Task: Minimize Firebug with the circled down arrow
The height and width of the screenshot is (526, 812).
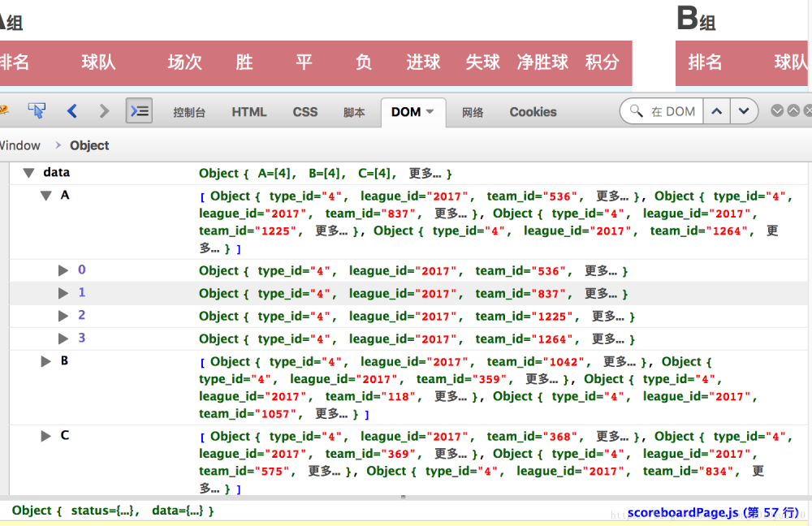Action: [777, 110]
